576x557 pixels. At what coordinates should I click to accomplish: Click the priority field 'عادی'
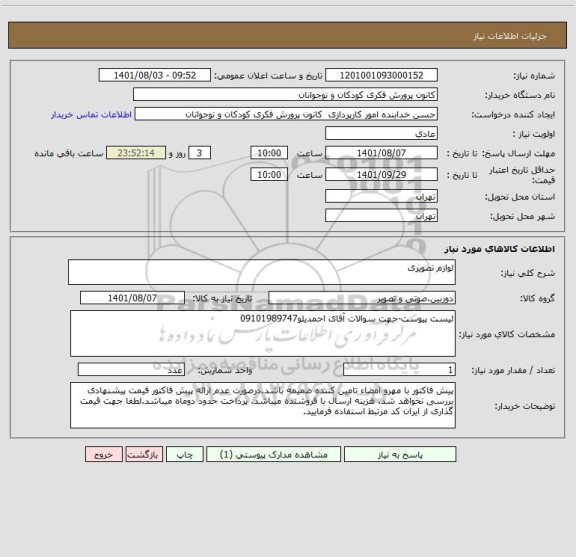[381, 134]
